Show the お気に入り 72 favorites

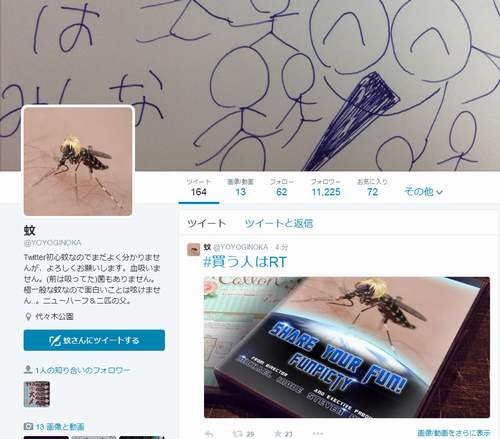pyautogui.click(x=372, y=187)
